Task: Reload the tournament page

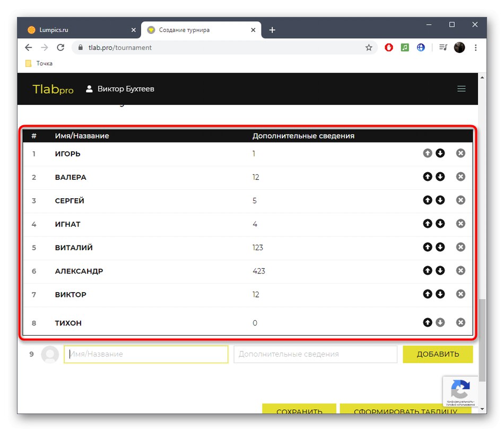Action: click(x=60, y=48)
